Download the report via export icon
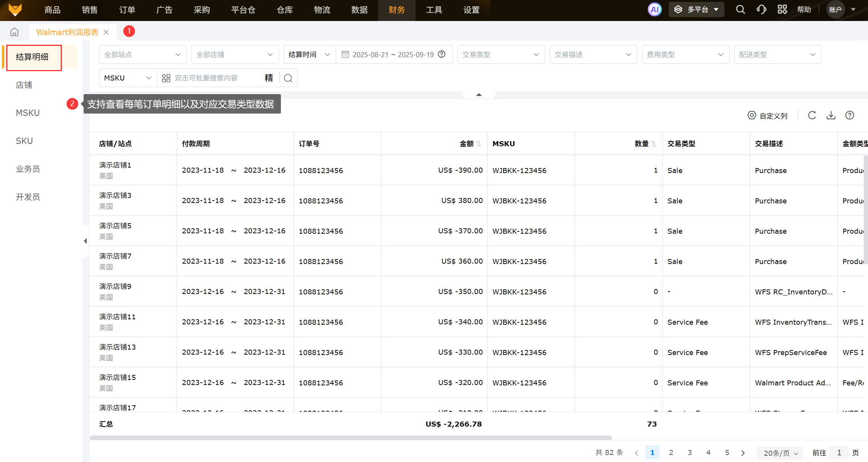The width and height of the screenshot is (868, 462). tap(831, 115)
